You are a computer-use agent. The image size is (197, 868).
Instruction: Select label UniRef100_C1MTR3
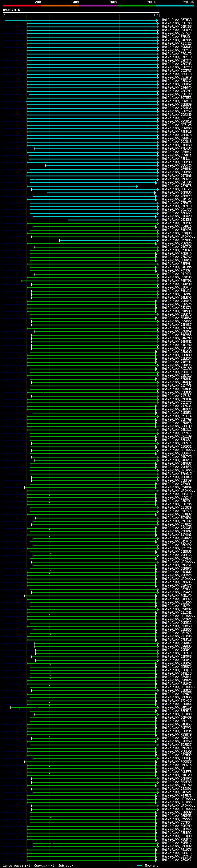(177, 200)
